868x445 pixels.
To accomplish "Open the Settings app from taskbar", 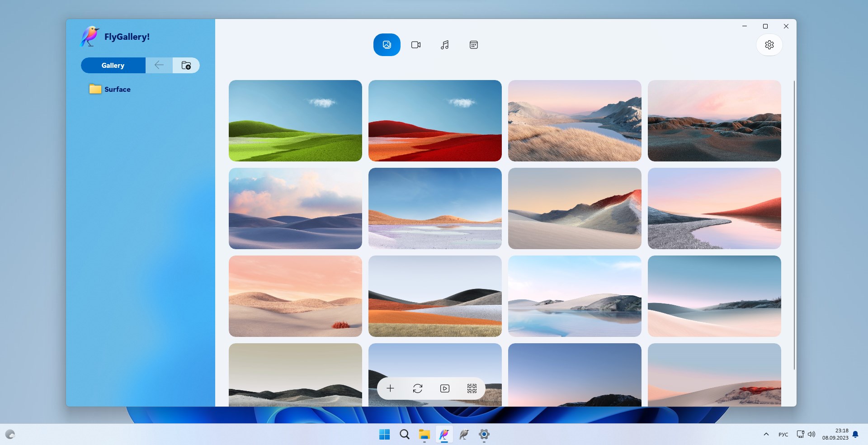I will pyautogui.click(x=484, y=434).
